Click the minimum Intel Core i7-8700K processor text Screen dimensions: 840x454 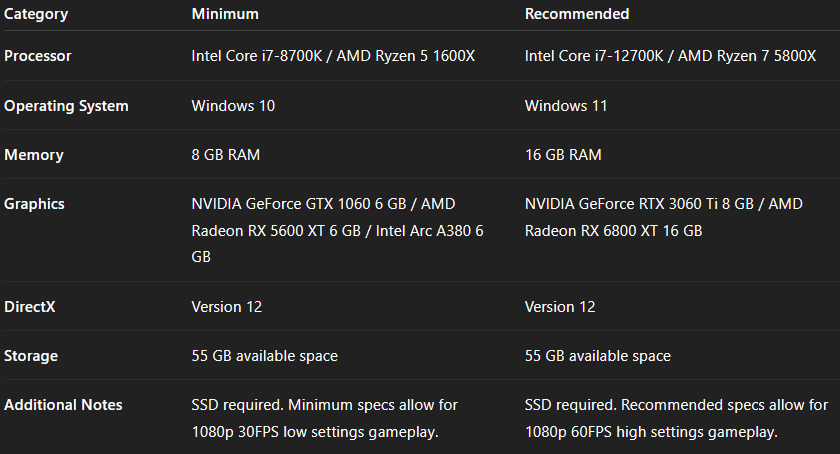tap(333, 56)
